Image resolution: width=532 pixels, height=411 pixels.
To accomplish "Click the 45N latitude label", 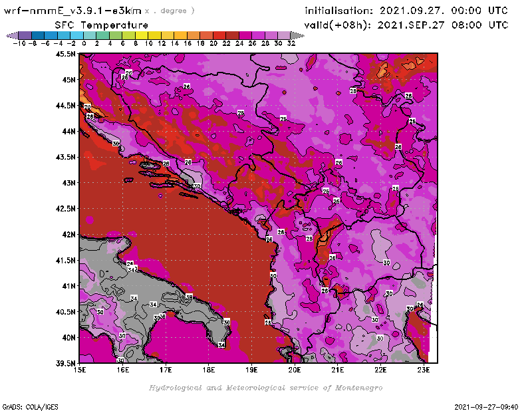I will (69, 80).
